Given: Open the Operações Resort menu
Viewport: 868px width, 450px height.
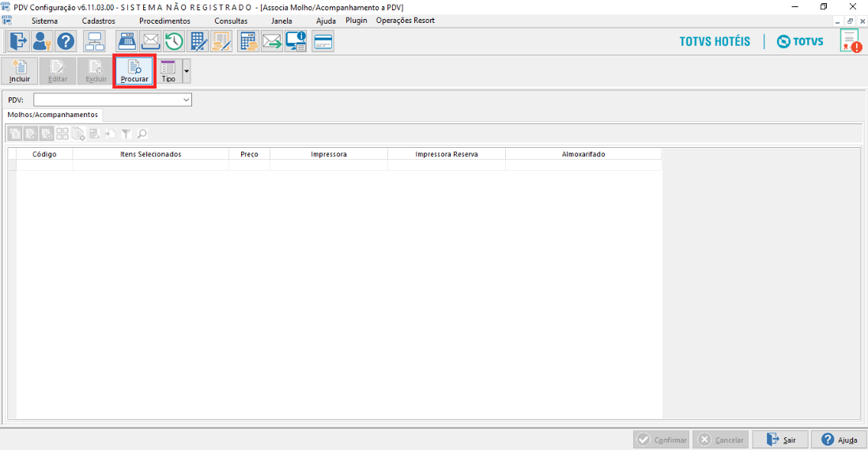Looking at the screenshot, I should [406, 20].
